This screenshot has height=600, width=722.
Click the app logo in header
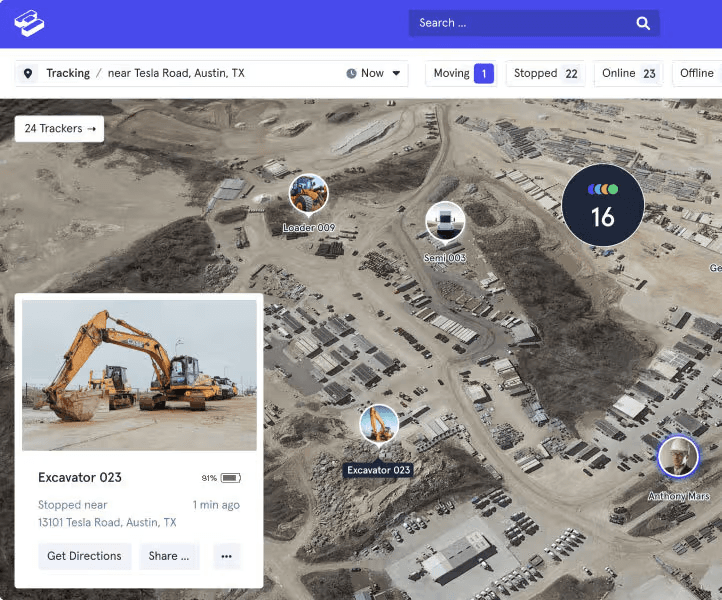click(30, 23)
